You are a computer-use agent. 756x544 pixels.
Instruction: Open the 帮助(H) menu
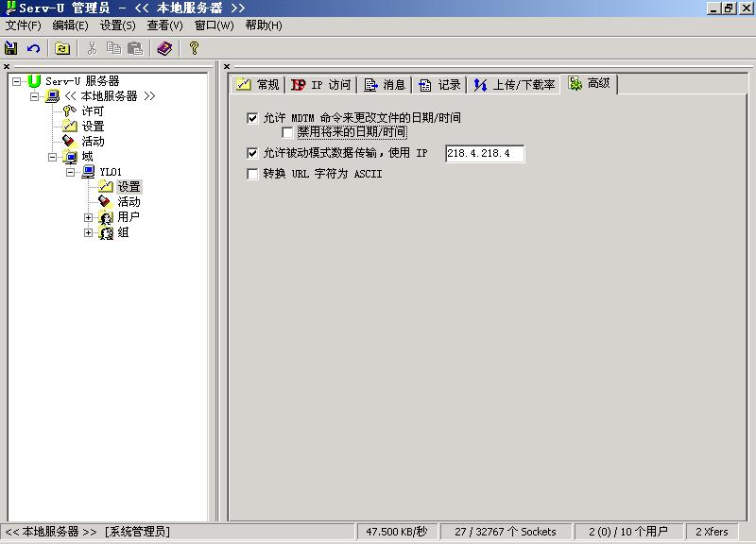263,25
